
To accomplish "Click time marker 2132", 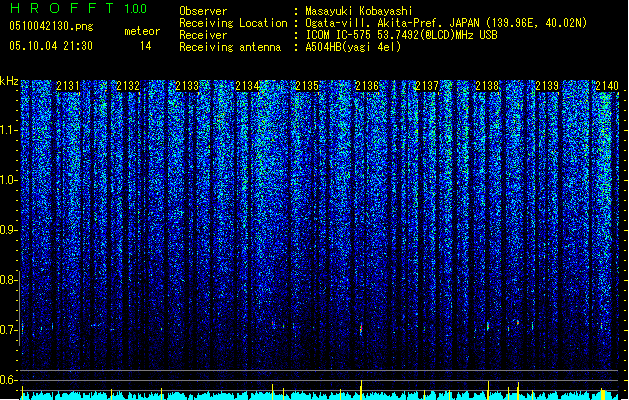I will (x=128, y=86).
